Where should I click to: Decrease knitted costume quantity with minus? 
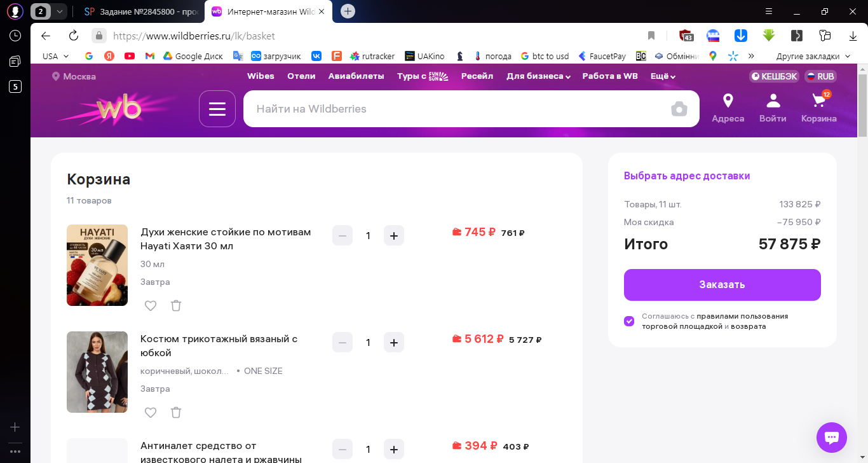(x=342, y=343)
